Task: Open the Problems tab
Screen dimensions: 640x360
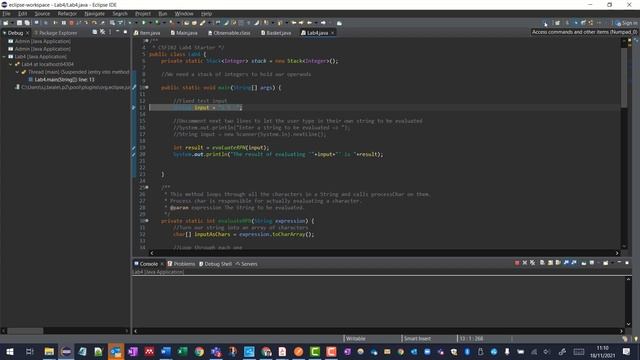Action: pyautogui.click(x=181, y=264)
